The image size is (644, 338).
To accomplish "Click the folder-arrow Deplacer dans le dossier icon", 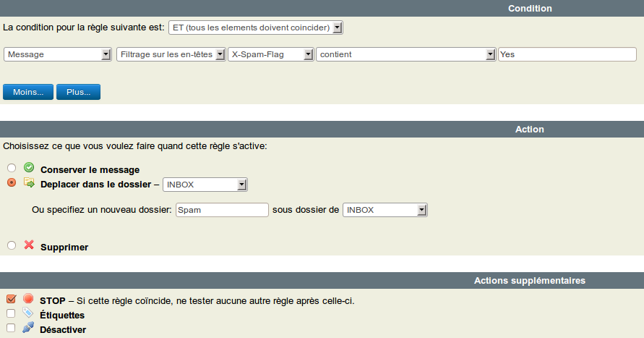I will pyautogui.click(x=29, y=183).
